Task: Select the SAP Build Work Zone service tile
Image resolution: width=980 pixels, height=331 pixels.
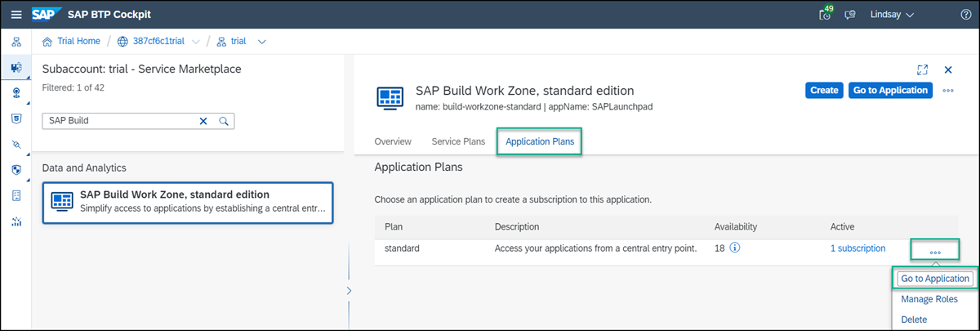Action: (188, 202)
